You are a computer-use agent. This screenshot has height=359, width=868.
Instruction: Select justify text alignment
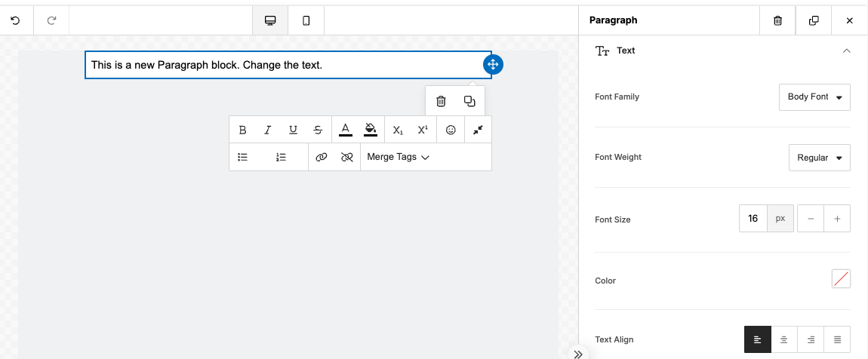point(838,339)
